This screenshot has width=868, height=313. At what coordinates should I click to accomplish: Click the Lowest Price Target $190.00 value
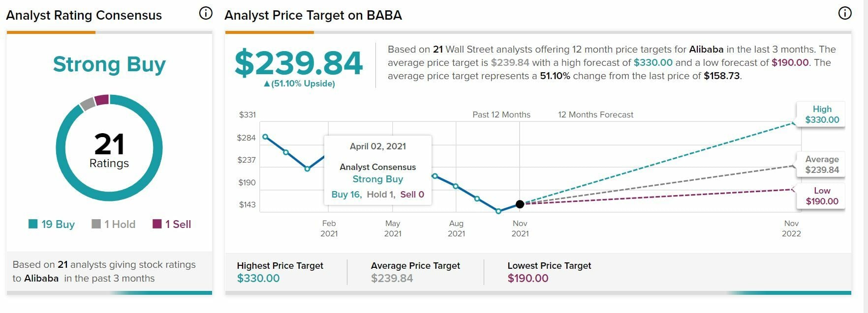click(x=528, y=278)
